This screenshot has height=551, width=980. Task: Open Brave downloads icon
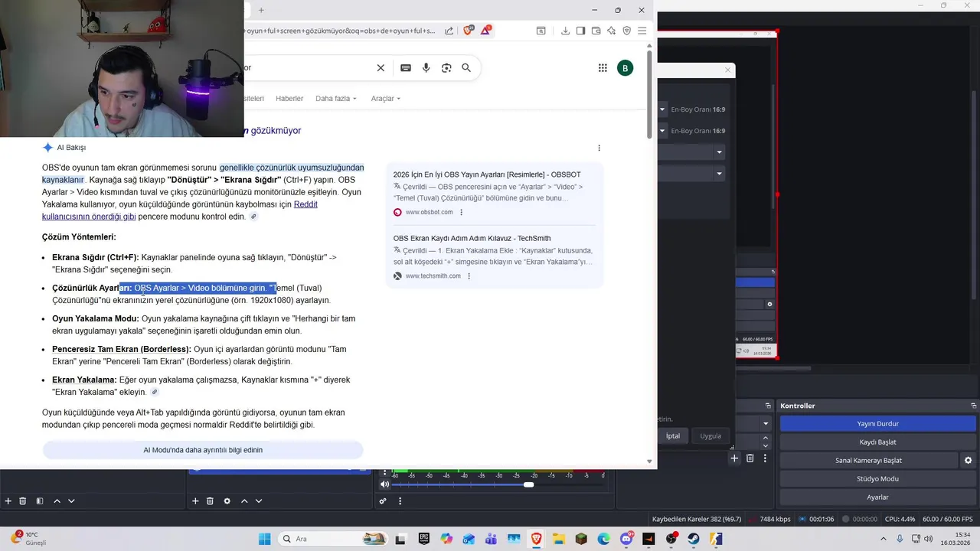565,31
